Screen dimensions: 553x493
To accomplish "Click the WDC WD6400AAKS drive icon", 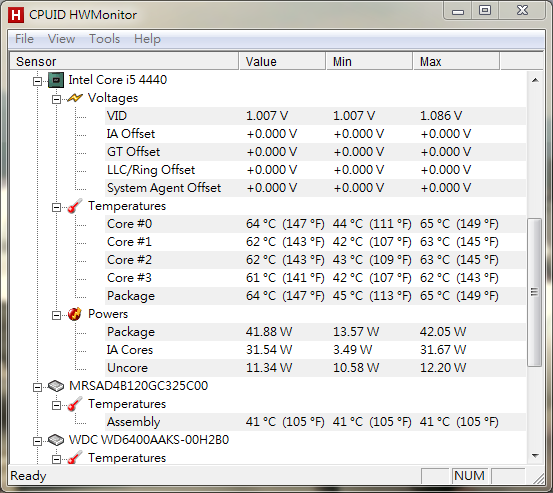I will click(x=56, y=440).
